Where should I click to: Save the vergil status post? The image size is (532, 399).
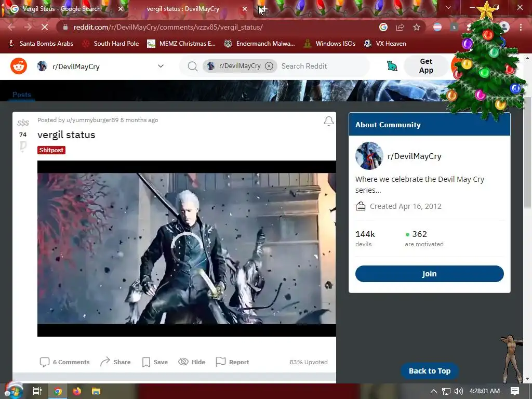pos(155,362)
